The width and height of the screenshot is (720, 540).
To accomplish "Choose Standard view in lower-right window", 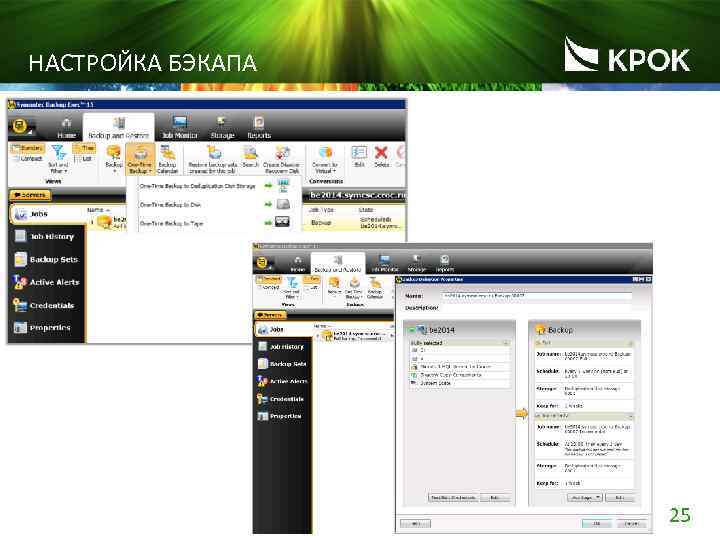I will pyautogui.click(x=270, y=279).
